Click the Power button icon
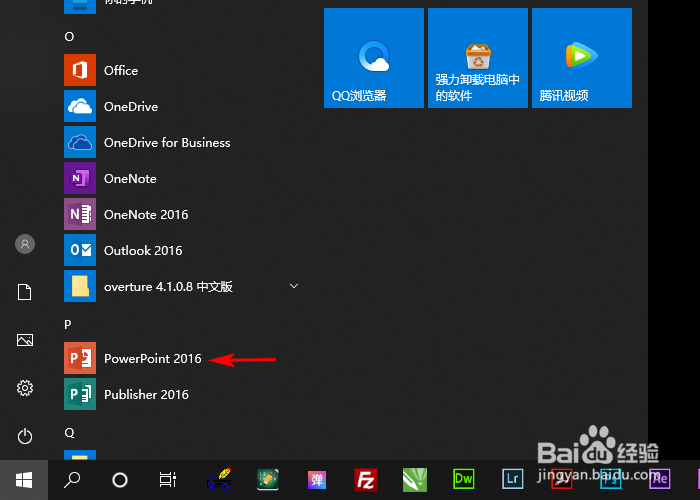The width and height of the screenshot is (700, 500). coord(25,436)
